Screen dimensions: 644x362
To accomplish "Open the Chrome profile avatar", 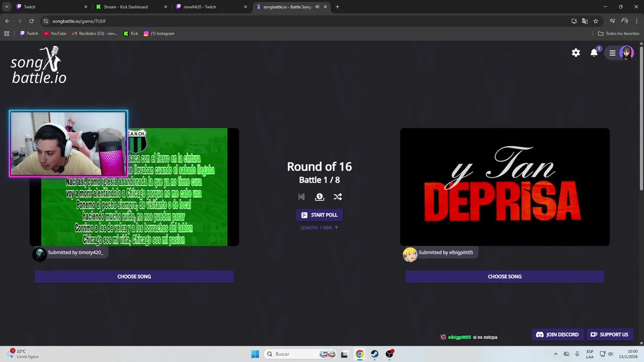I will point(624,21).
